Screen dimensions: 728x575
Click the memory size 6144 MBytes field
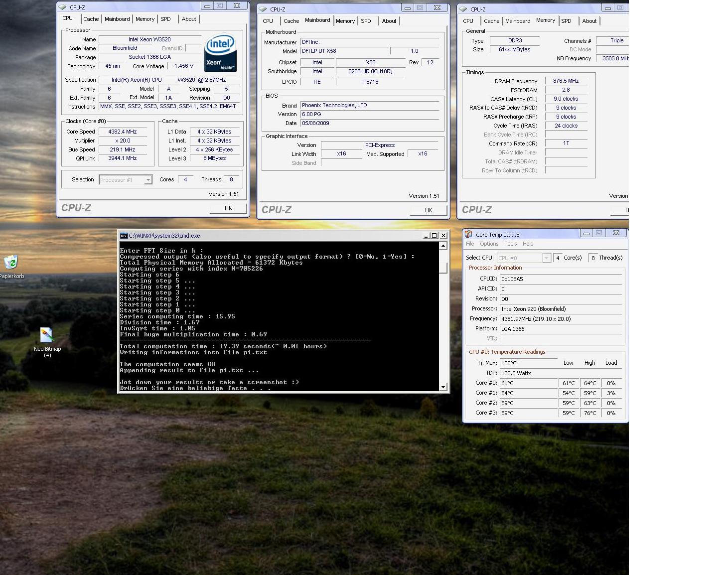click(515, 50)
